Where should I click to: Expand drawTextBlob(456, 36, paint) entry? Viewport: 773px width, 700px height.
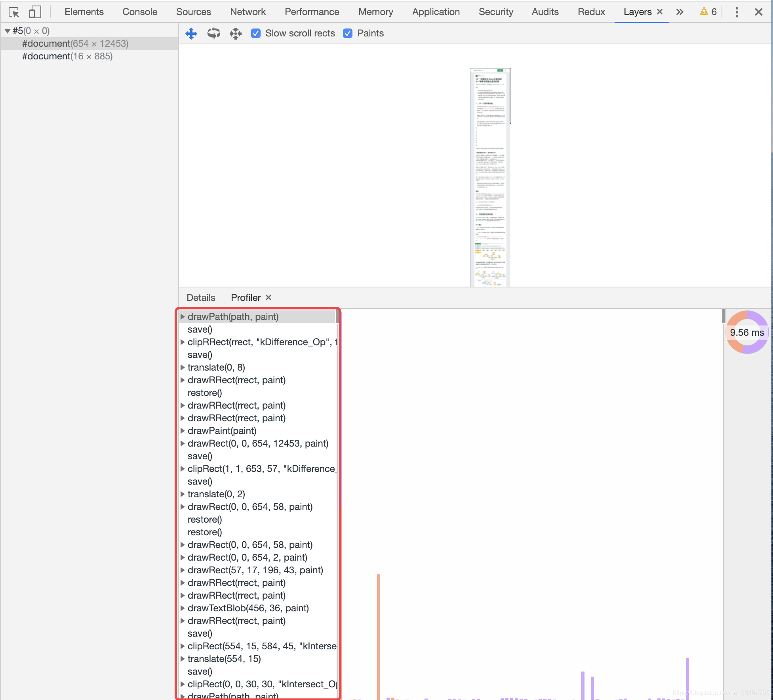click(x=183, y=608)
